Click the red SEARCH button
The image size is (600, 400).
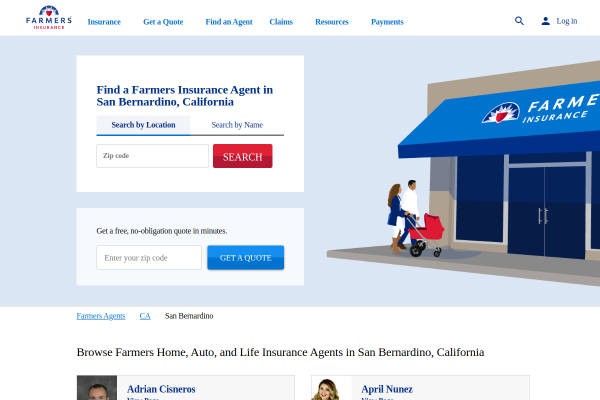tap(243, 156)
